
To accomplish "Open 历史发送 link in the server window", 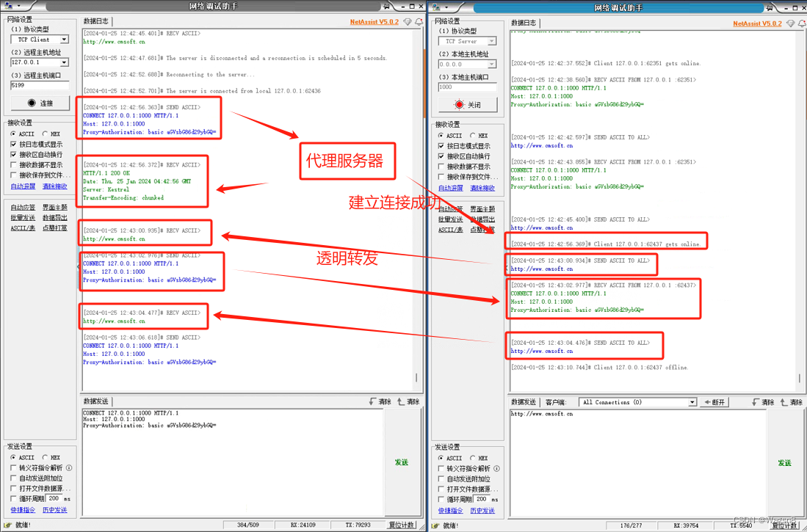I will pos(482,511).
